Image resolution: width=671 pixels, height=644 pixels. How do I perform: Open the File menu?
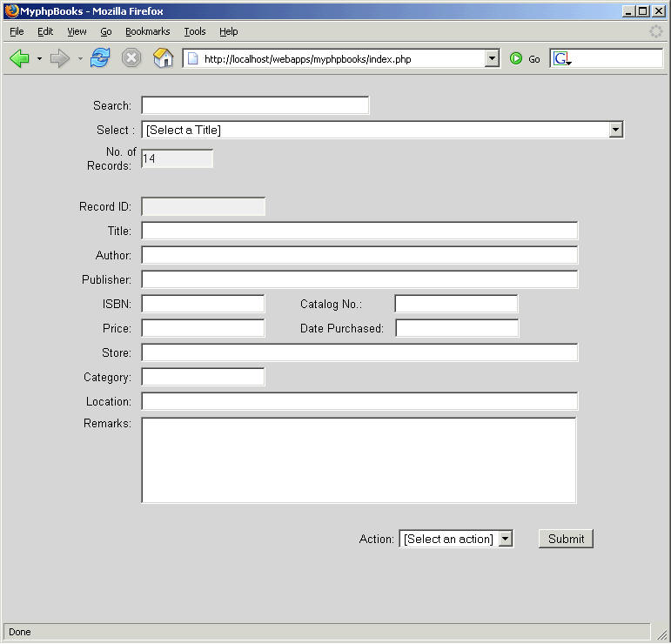point(17,31)
